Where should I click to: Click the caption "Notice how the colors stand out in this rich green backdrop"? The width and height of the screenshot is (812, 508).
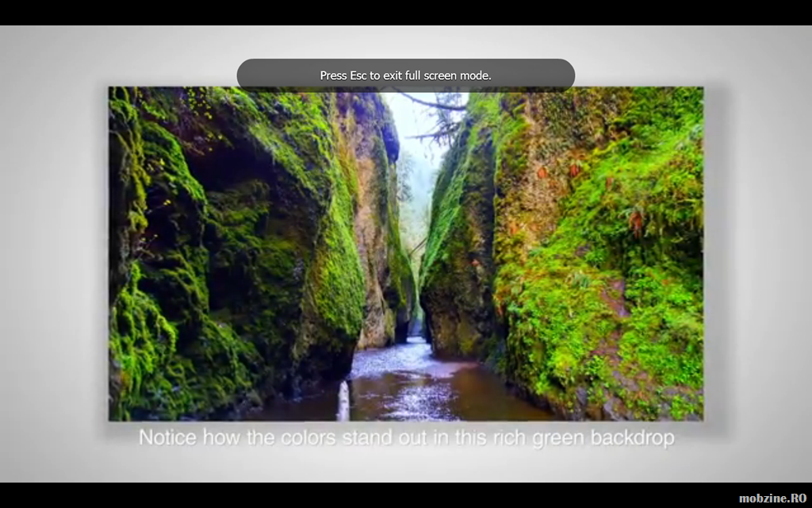(x=407, y=437)
